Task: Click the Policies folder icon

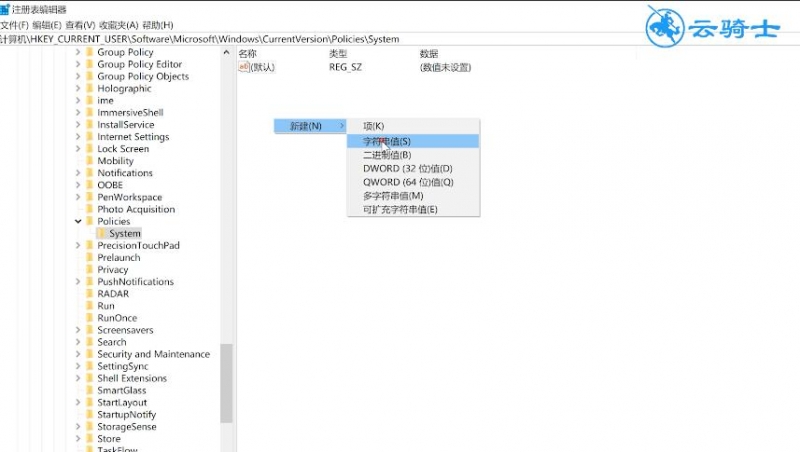Action: (90, 221)
